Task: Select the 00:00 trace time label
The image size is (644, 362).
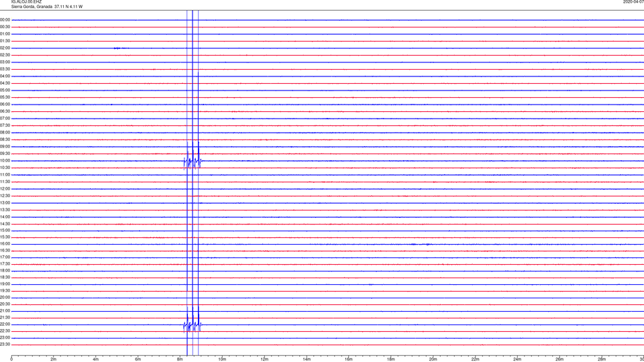Action: click(x=5, y=19)
